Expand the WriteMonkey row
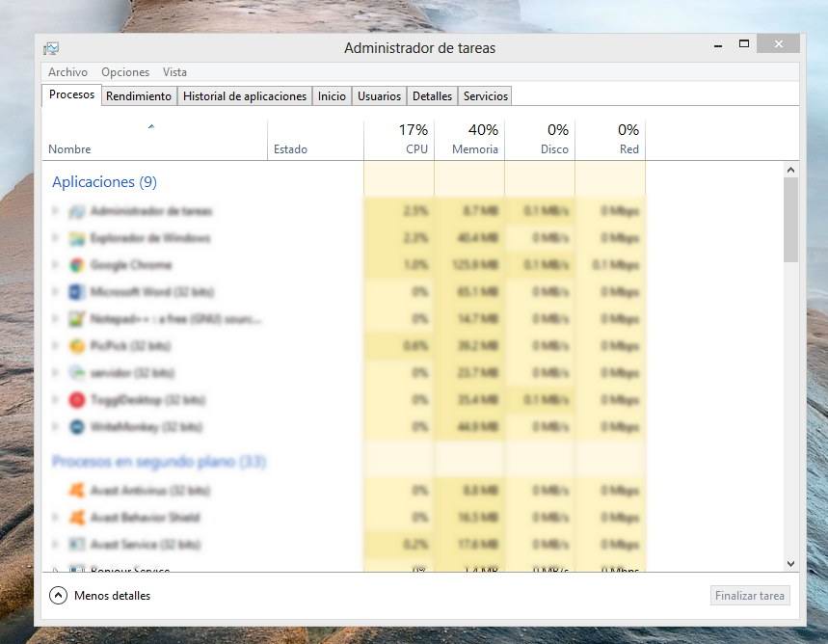828x644 pixels. click(x=55, y=426)
